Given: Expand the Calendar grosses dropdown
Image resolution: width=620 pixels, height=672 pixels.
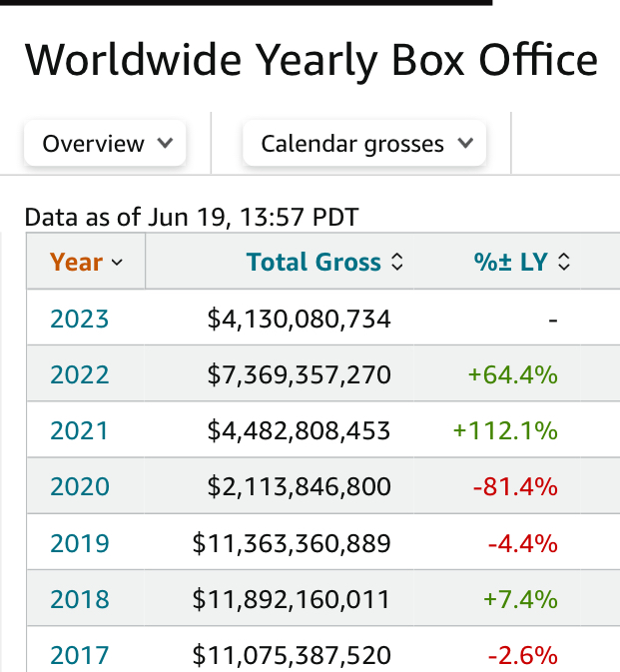Looking at the screenshot, I should coord(363,144).
